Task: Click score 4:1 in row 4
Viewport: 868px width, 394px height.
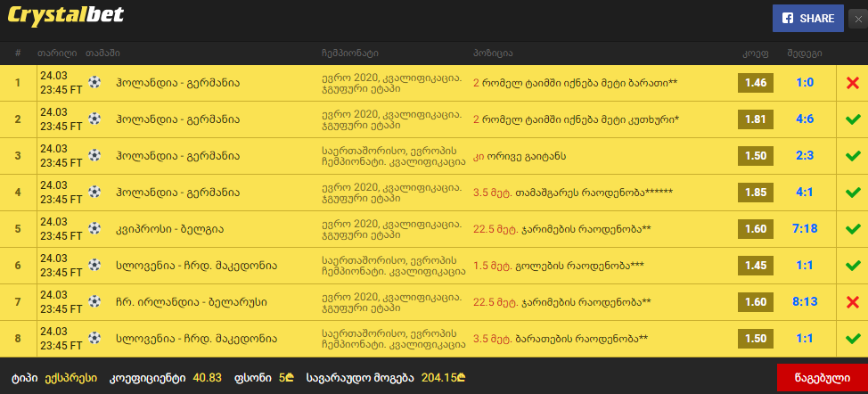Action: click(x=805, y=193)
